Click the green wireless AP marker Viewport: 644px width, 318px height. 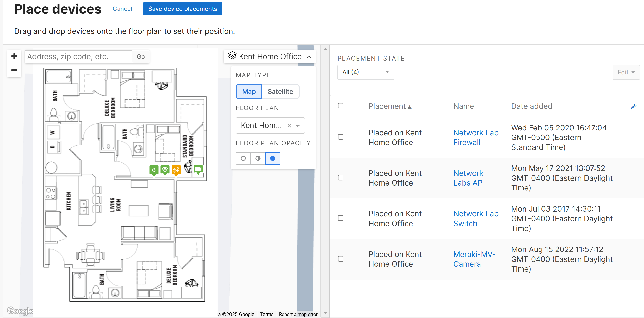165,171
